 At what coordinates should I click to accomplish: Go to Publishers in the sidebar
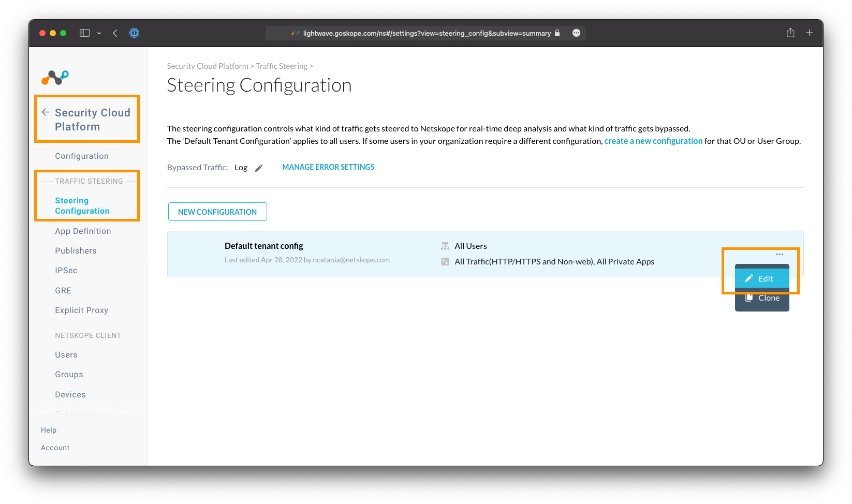click(76, 251)
